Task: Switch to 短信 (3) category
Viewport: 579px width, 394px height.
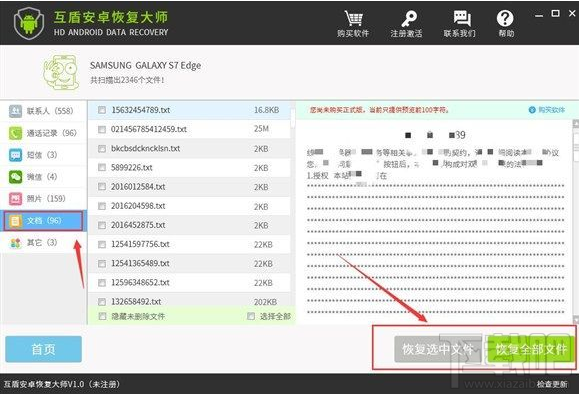Action: pyautogui.click(x=44, y=155)
